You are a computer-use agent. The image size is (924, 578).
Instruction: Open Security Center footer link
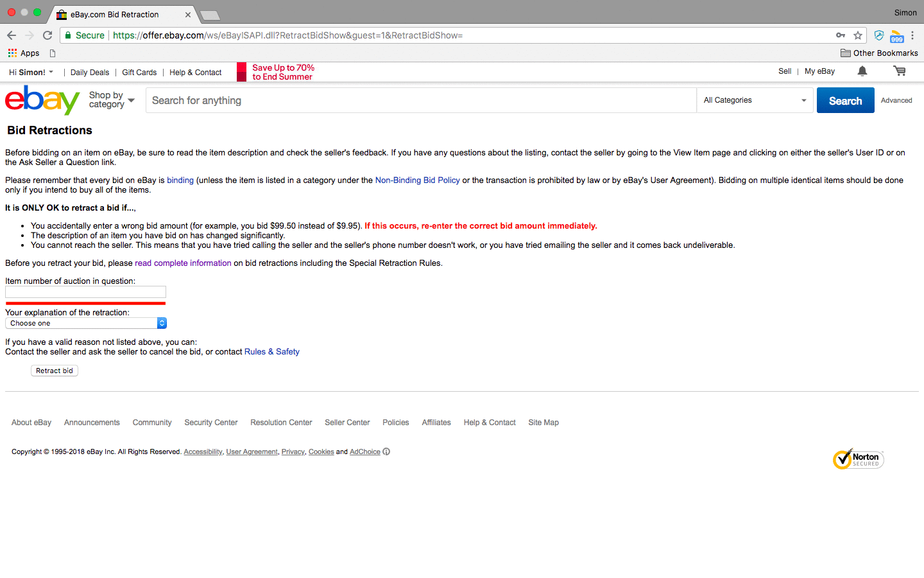pos(211,423)
